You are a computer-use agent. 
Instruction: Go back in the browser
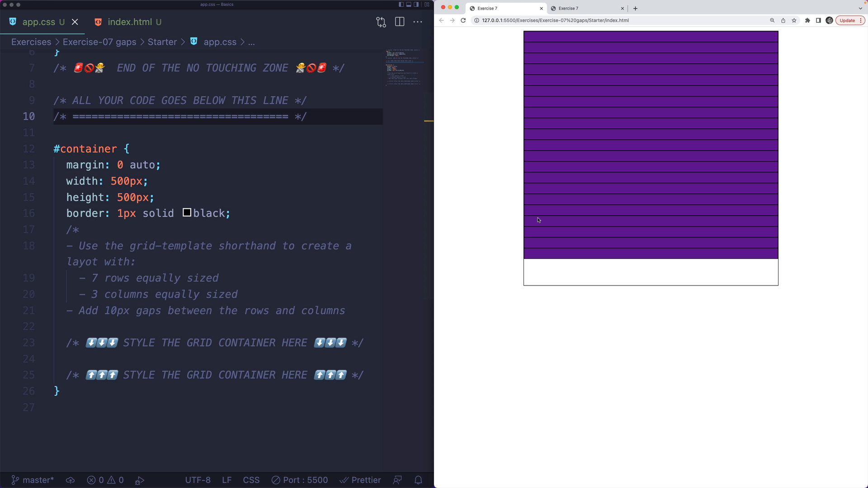441,20
